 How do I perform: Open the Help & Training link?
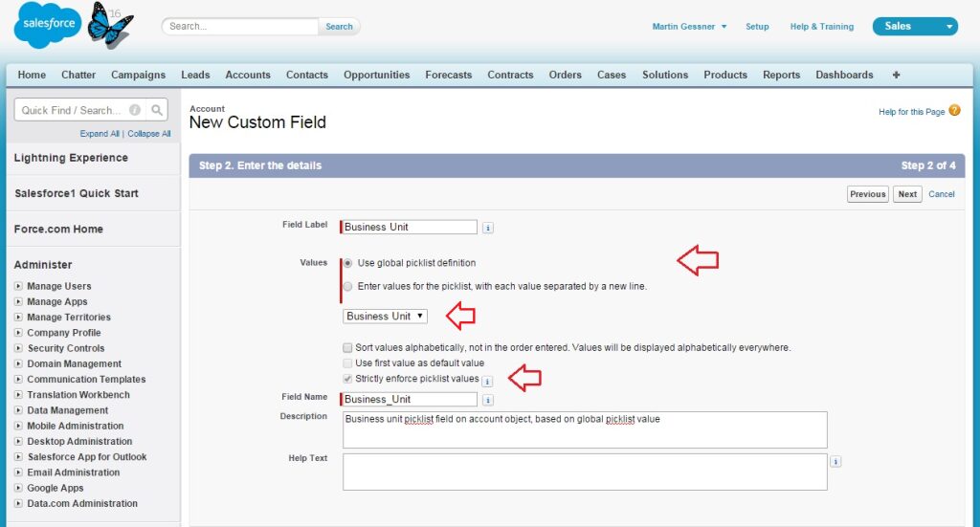821,26
